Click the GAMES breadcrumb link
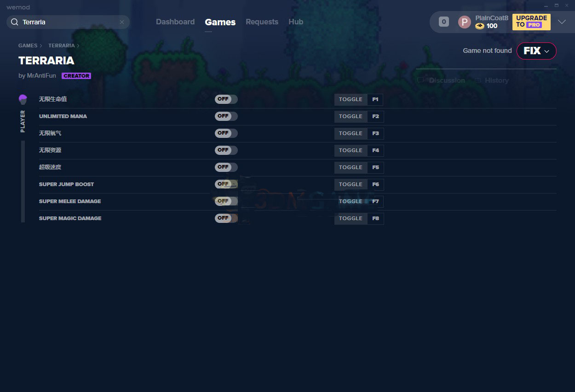 (28, 46)
